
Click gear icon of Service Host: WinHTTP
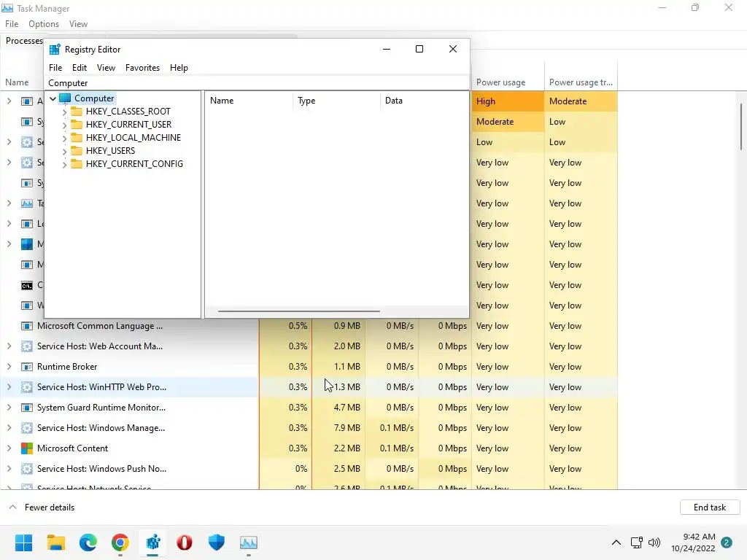[x=27, y=387]
